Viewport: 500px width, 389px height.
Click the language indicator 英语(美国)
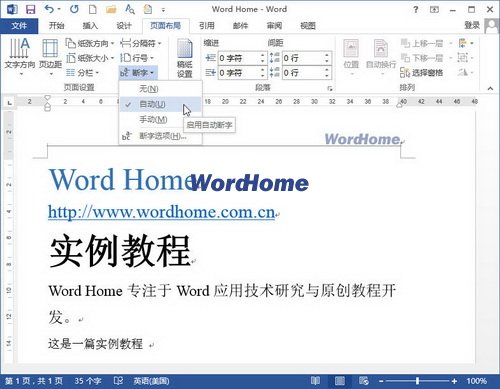tap(151, 381)
